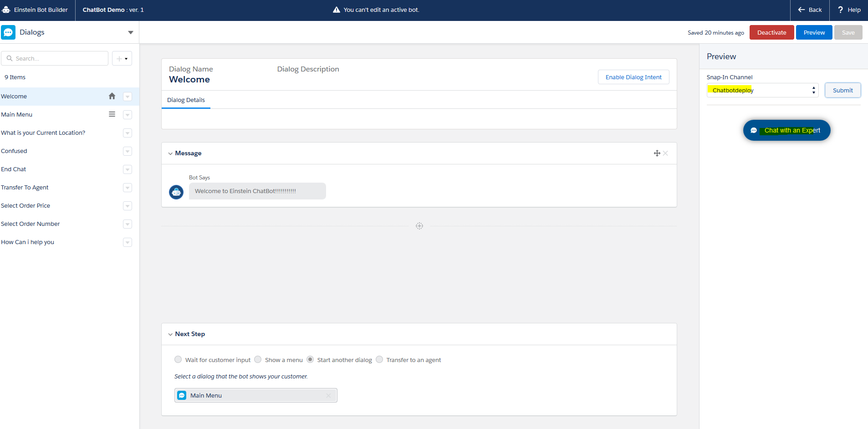The height and width of the screenshot is (429, 868).
Task: Open the add new dialog plus dropdown
Action: tap(122, 58)
